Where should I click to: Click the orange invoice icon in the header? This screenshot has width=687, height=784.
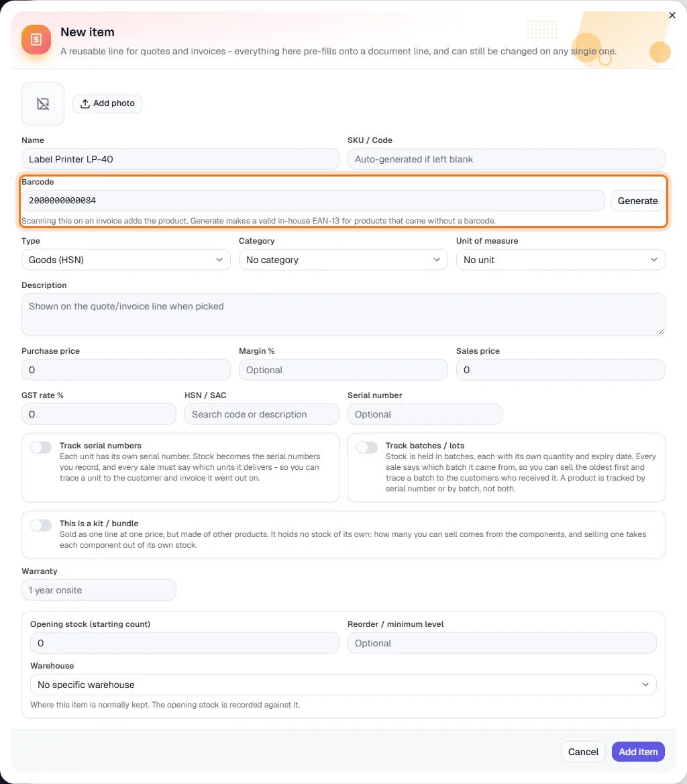point(36,40)
